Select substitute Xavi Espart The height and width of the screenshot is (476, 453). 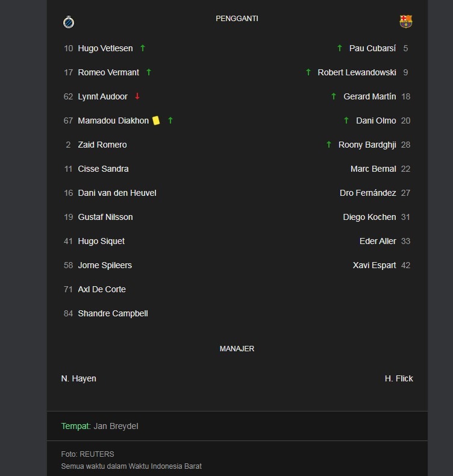click(x=374, y=265)
